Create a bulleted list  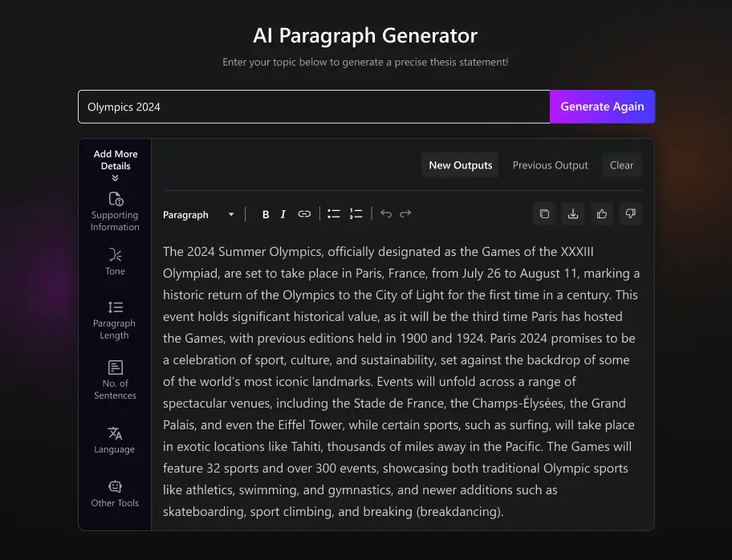coord(333,213)
